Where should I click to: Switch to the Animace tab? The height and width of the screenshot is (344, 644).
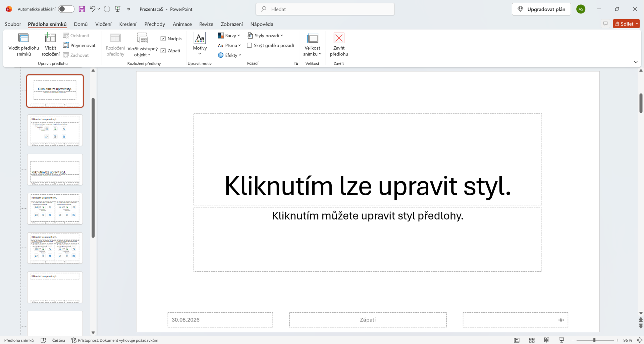tap(182, 24)
